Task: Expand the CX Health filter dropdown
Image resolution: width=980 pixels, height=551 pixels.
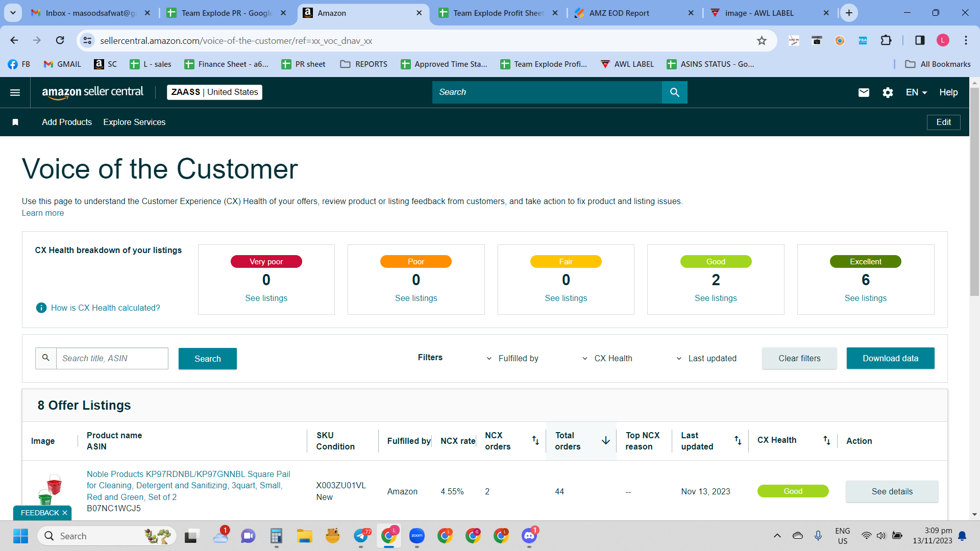Action: [607, 359]
